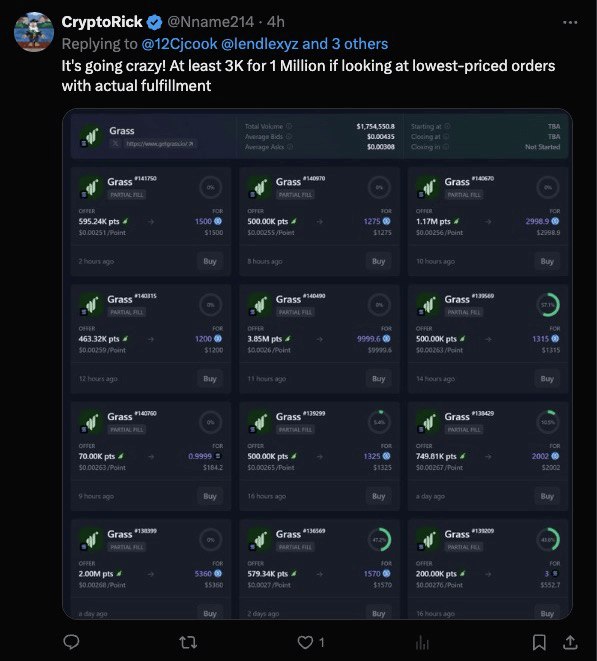Click the share upload icon
The width and height of the screenshot is (597, 661).
click(x=570, y=642)
